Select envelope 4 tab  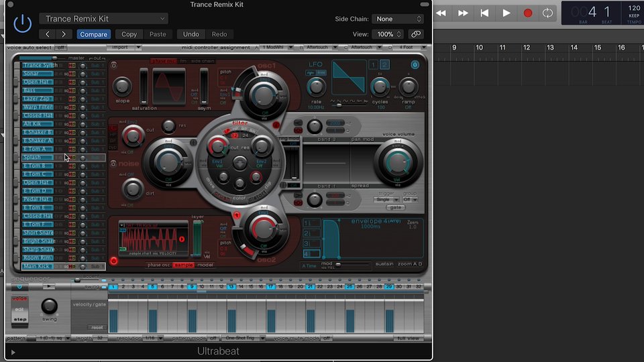(311, 254)
